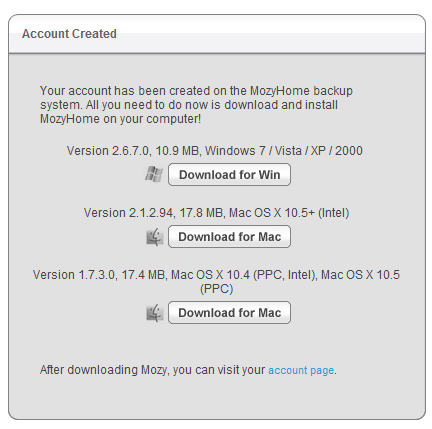The height and width of the screenshot is (429, 432).
Task: Click the 'Mac OS X 10.5+ (Intel)' text
Action: 289,213
